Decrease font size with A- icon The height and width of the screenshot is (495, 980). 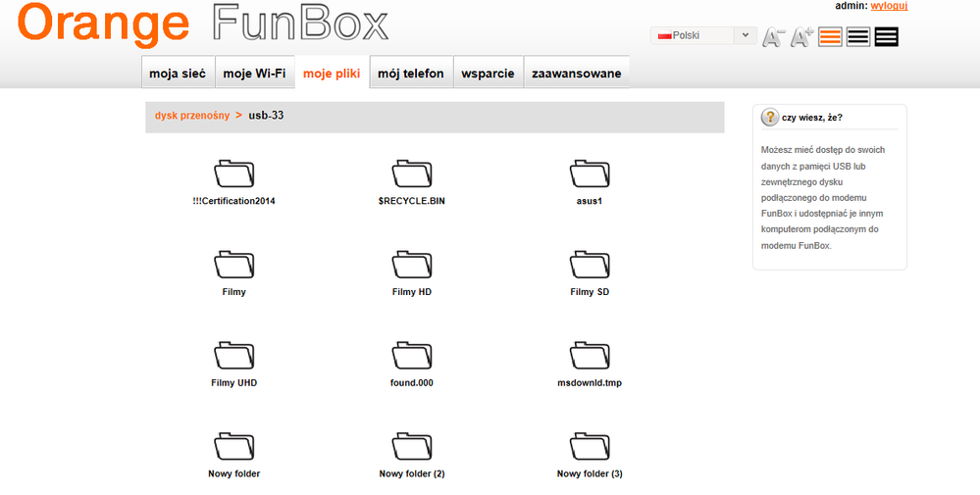point(774,37)
